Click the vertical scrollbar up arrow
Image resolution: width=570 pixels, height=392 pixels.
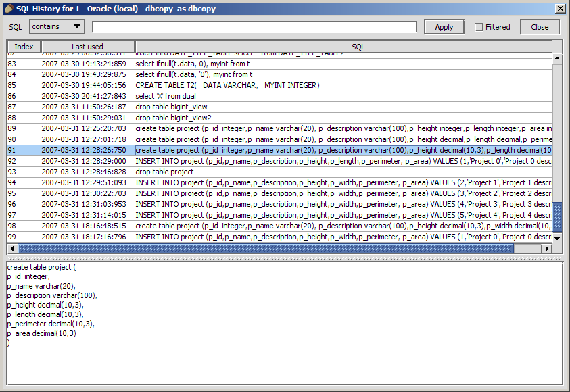557,57
